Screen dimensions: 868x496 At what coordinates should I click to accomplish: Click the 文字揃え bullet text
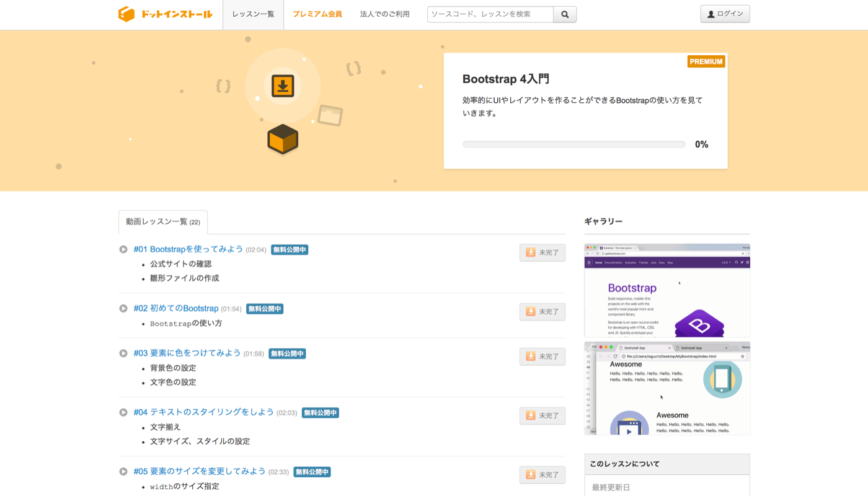point(166,427)
